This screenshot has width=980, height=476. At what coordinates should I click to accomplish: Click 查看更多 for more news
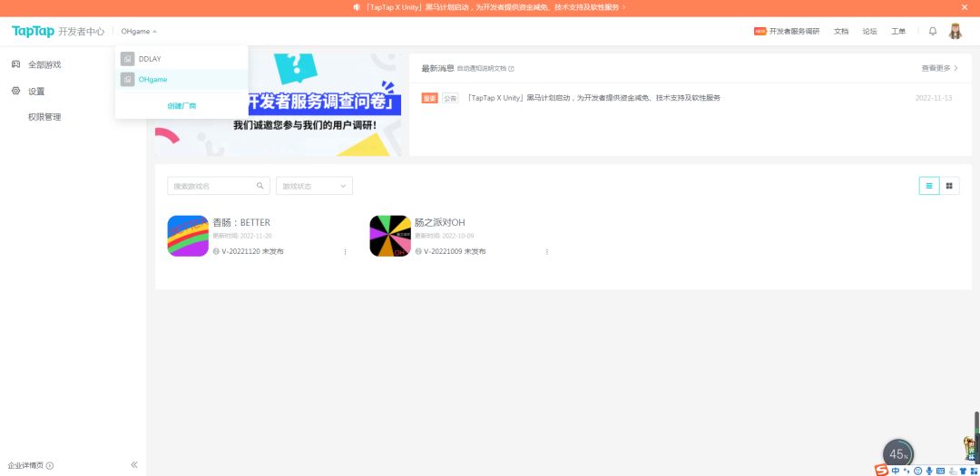pos(939,68)
